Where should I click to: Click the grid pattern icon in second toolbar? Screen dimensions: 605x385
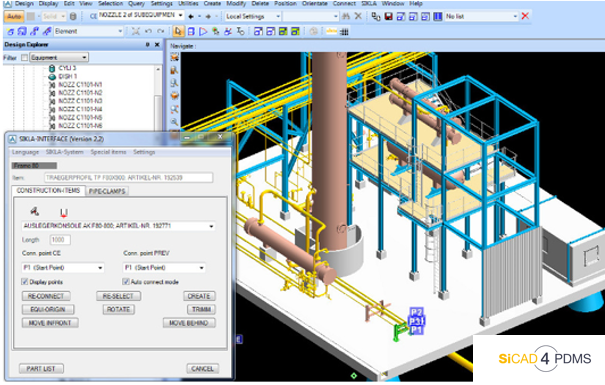point(344,32)
